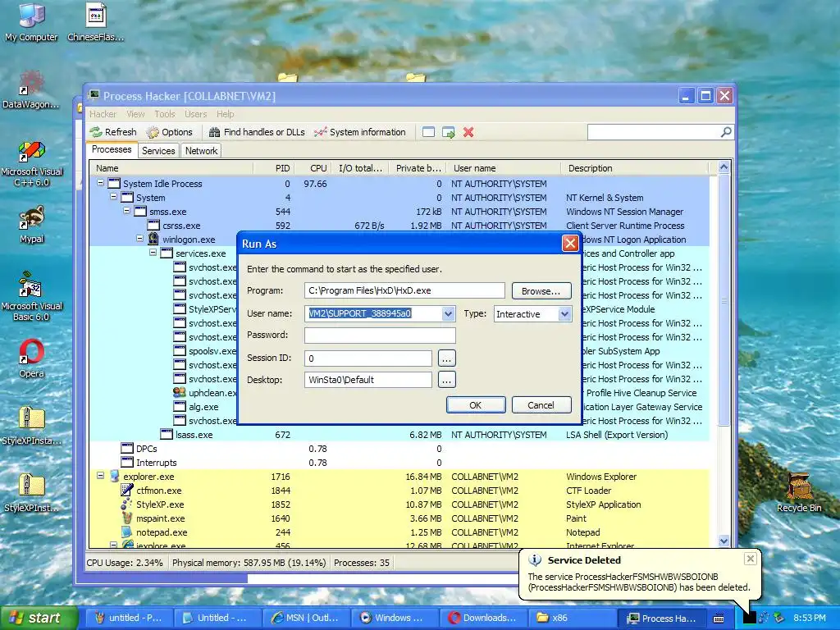Switch to the Network tab
The height and width of the screenshot is (630, 840).
pos(202,151)
